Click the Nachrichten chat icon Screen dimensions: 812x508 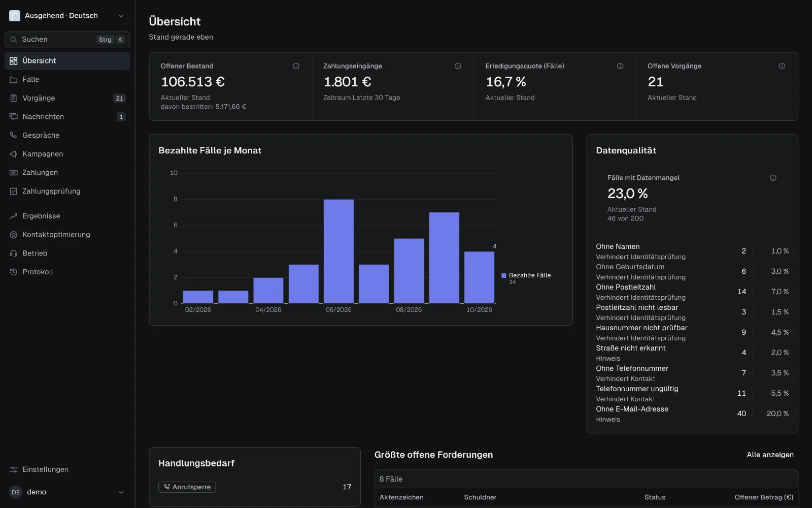(14, 117)
